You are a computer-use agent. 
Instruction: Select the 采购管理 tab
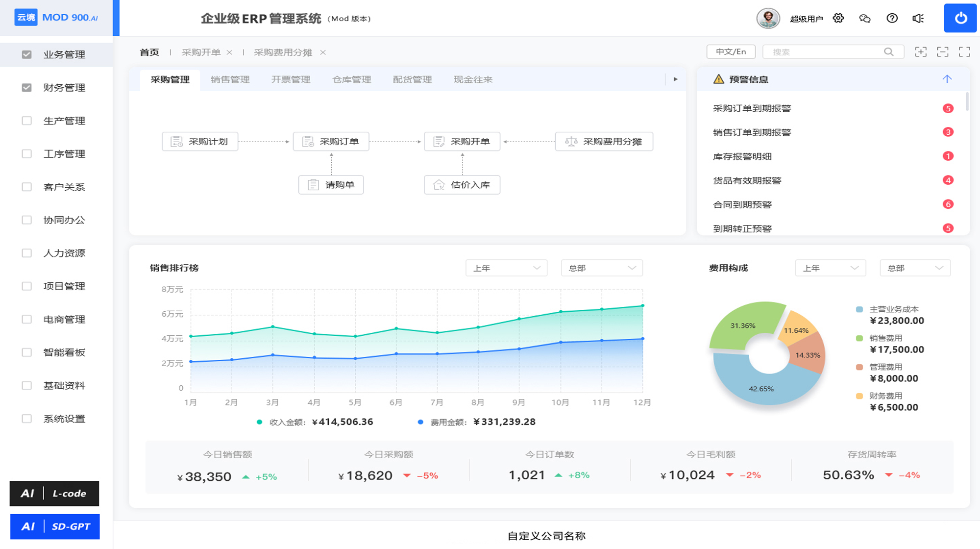pyautogui.click(x=170, y=79)
